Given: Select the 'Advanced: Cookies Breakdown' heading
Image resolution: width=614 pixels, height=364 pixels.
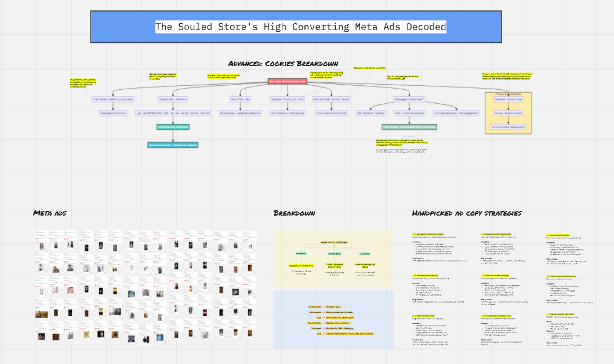Looking at the screenshot, I should [283, 64].
